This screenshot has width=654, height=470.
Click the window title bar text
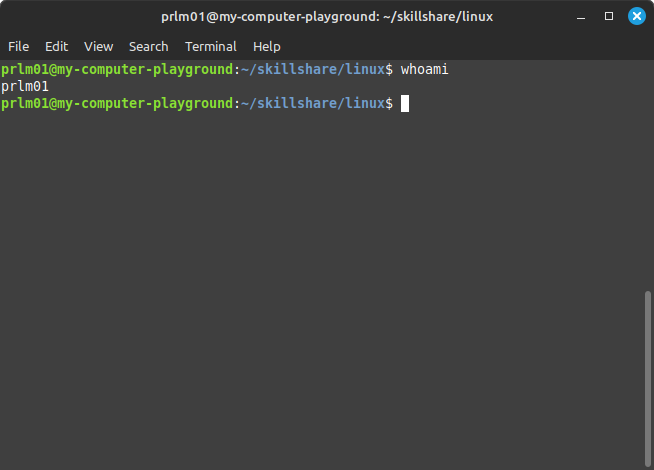pyautogui.click(x=327, y=17)
